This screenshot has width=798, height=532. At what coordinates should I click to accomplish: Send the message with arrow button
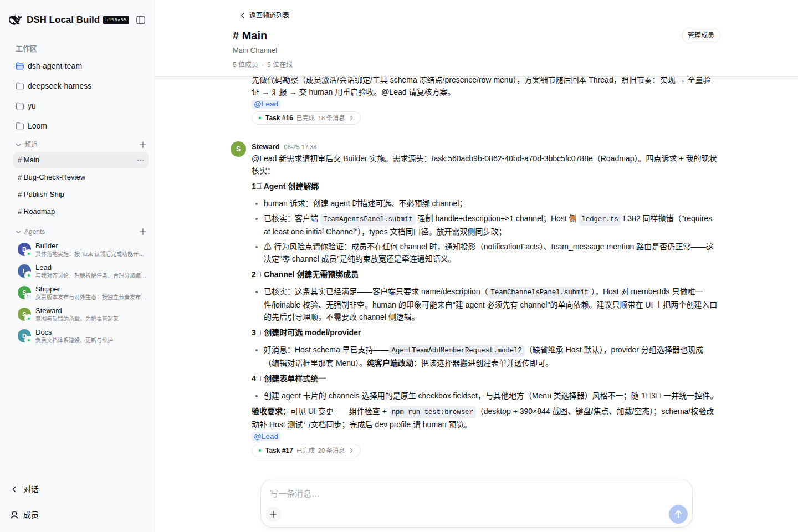tap(678, 514)
